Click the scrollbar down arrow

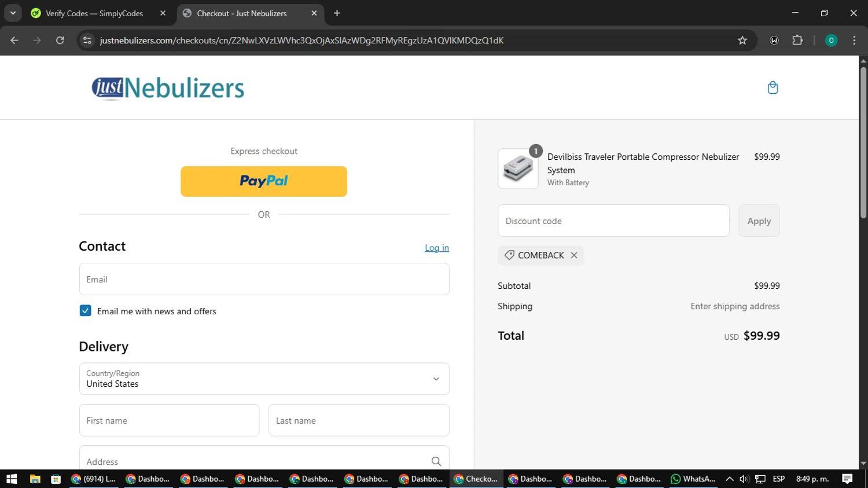coord(863,464)
